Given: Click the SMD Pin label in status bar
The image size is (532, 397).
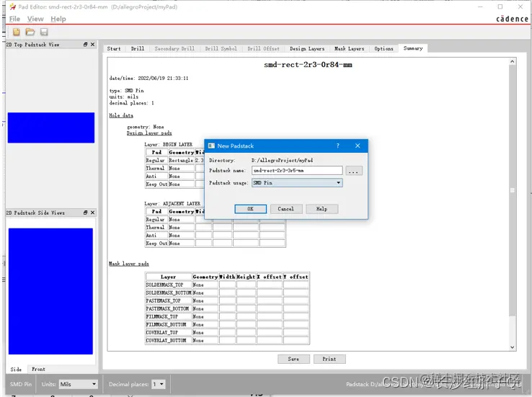Looking at the screenshot, I should (21, 384).
